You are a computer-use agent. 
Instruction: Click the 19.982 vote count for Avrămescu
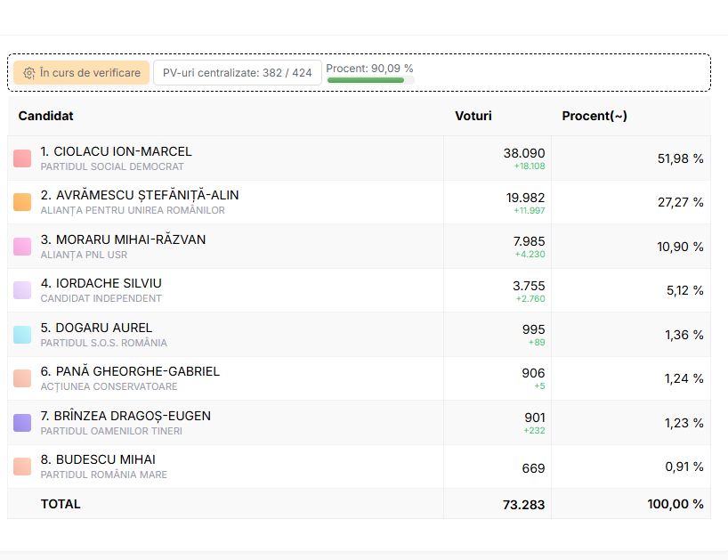coord(525,198)
